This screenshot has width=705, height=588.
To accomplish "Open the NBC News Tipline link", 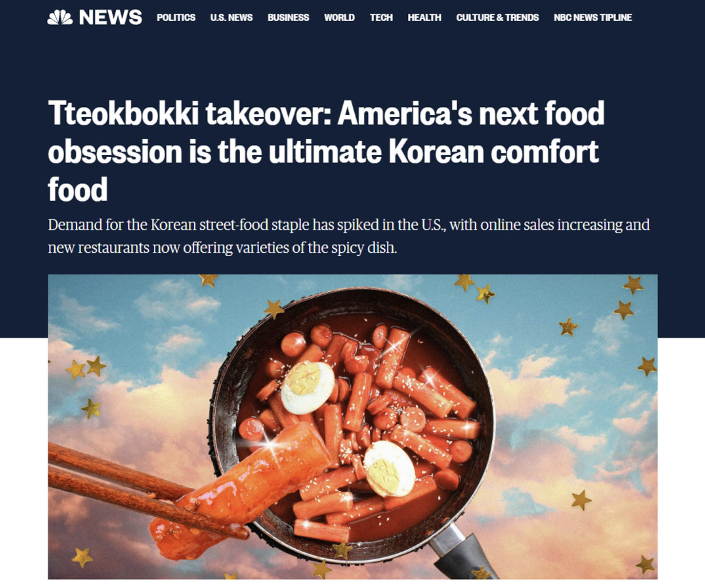I will tap(593, 17).
